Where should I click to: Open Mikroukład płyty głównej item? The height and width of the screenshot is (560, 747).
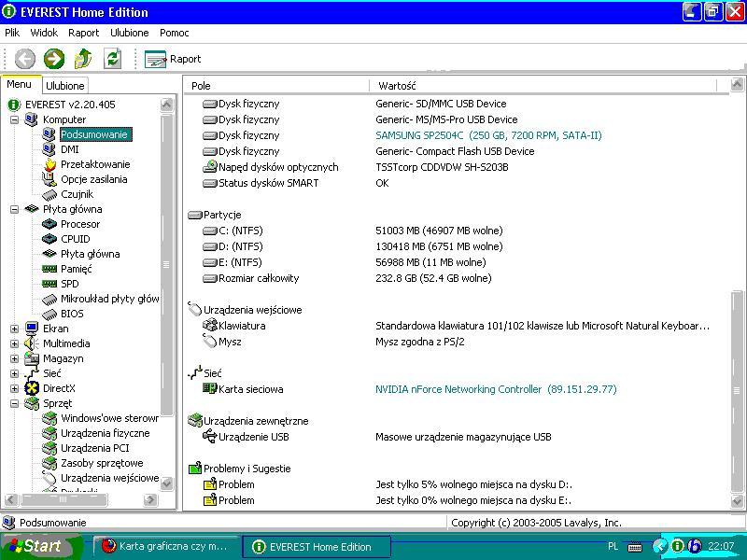109,299
